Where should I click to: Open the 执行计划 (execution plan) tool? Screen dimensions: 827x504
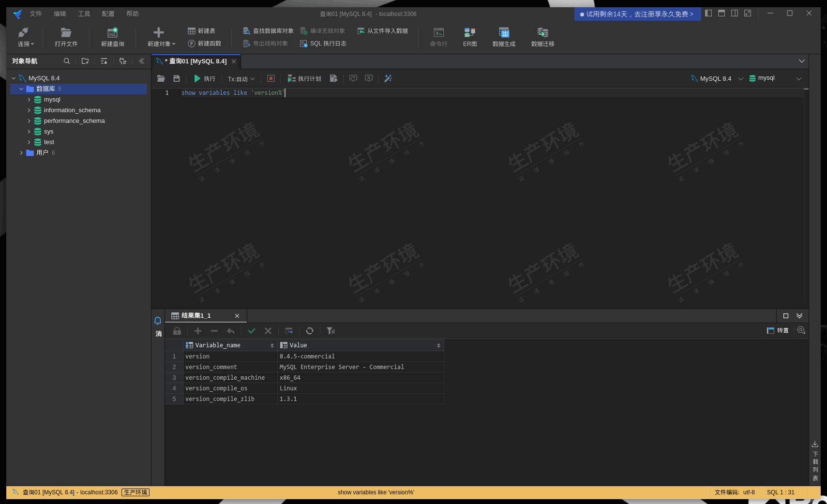click(x=304, y=78)
